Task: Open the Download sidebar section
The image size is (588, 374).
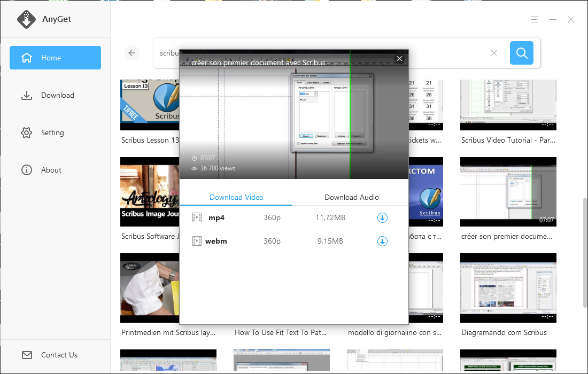Action: click(55, 95)
